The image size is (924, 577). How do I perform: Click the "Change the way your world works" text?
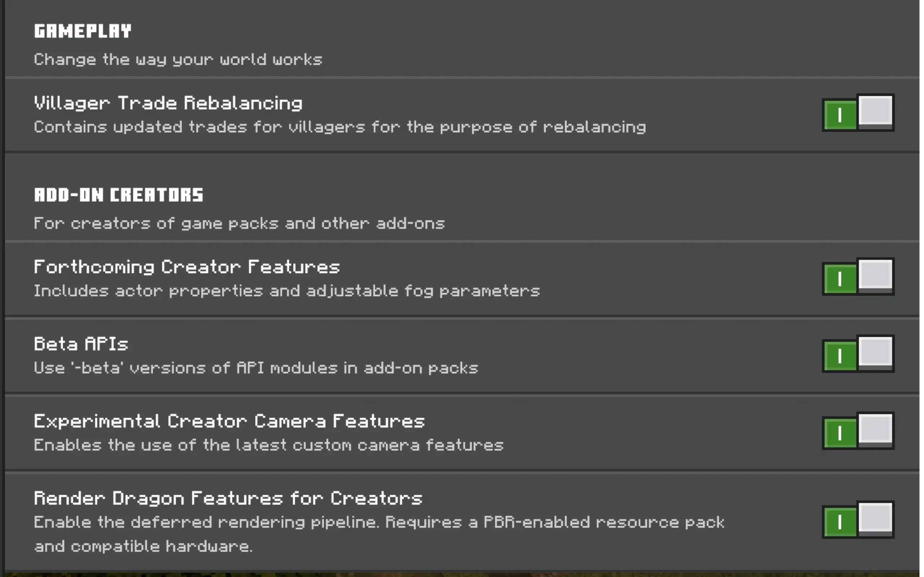click(x=178, y=60)
